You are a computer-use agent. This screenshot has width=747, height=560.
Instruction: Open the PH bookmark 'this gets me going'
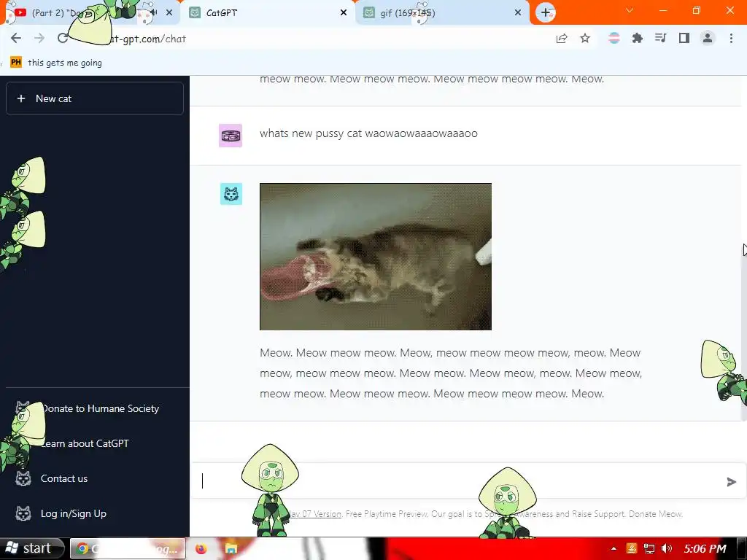(x=56, y=63)
